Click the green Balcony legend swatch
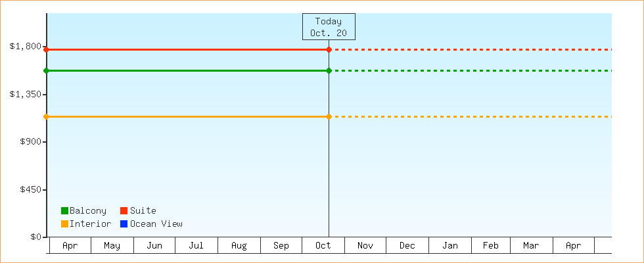 (64, 211)
